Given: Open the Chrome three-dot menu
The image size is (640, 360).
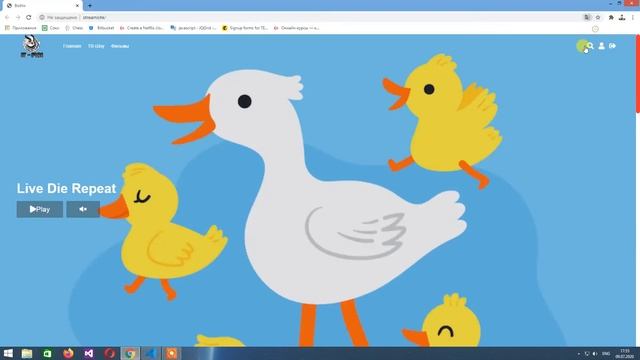Looking at the screenshot, I should [633, 17].
